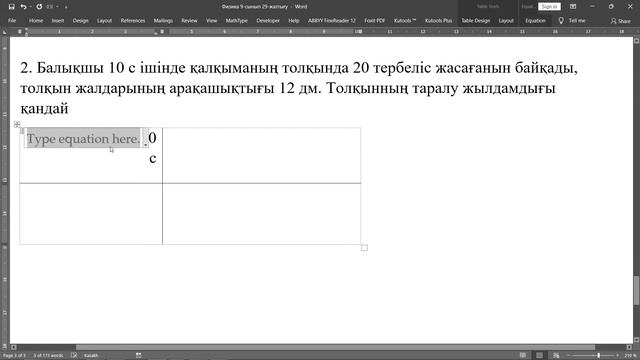640x360 pixels.
Task: Open the ABBYY FineReader 12 tab
Action: (x=332, y=20)
